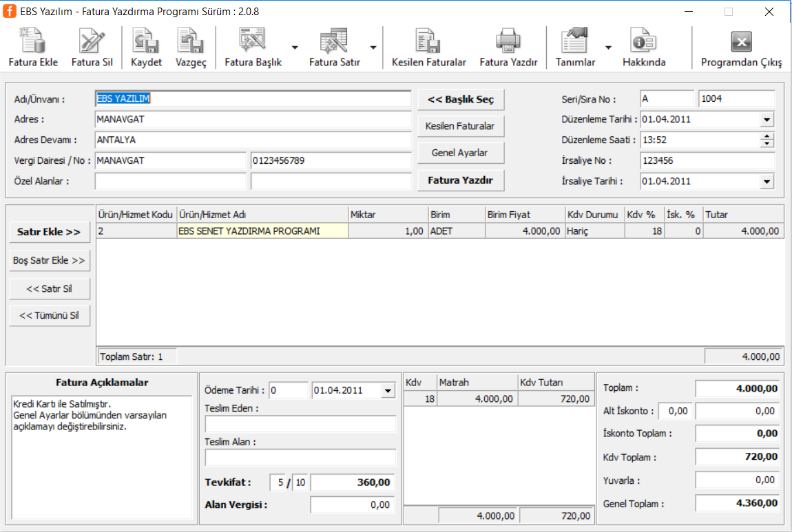Expand the Fatura Satır dropdown arrow
792x532 pixels.
pos(373,47)
